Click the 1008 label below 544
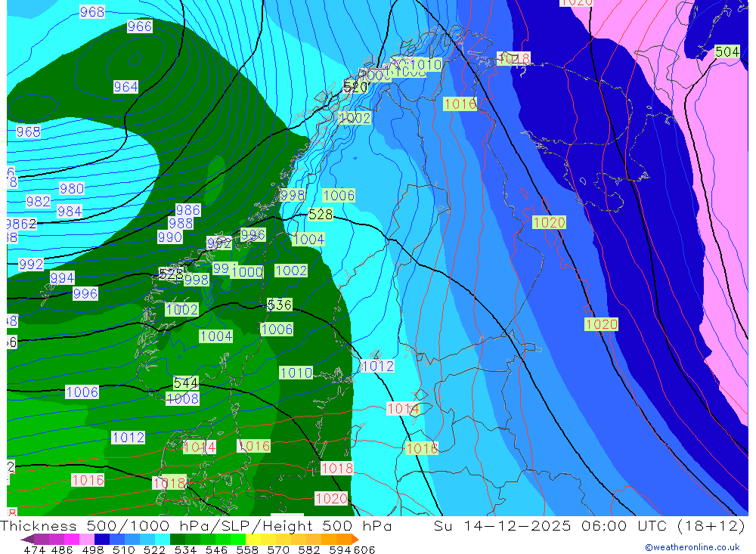Viewport: 756px width, 554px height. point(182,399)
